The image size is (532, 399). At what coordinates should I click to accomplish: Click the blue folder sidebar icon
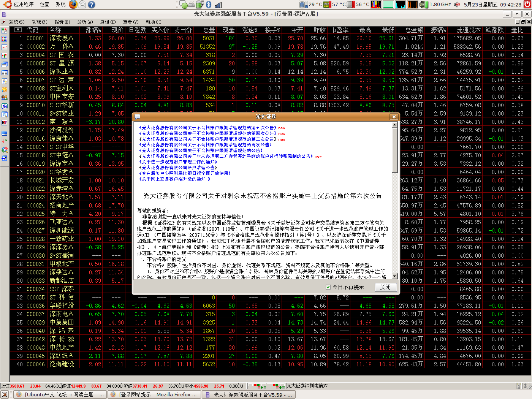click(x=4, y=133)
